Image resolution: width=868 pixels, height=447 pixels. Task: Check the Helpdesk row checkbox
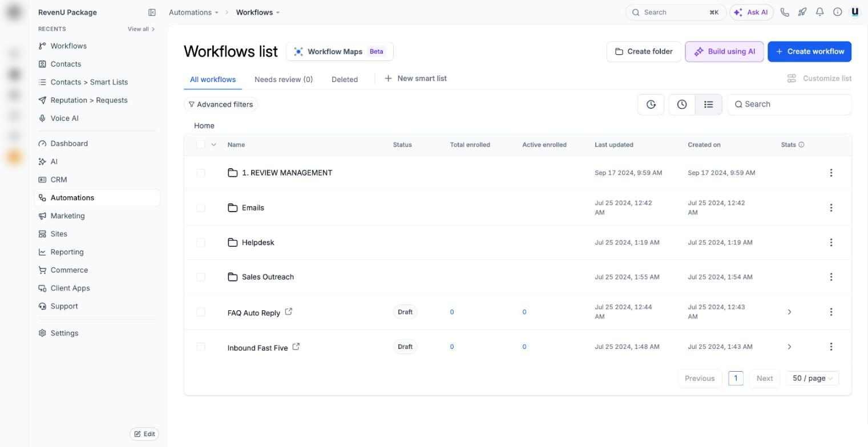200,242
